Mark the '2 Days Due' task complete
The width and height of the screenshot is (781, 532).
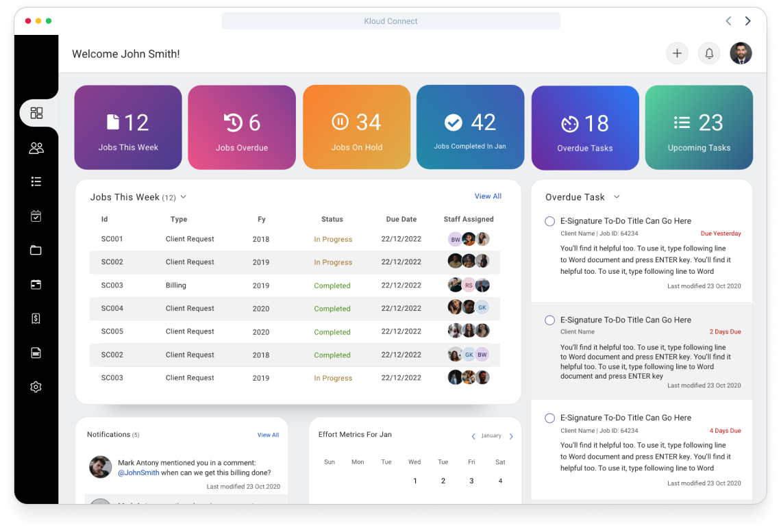[549, 320]
